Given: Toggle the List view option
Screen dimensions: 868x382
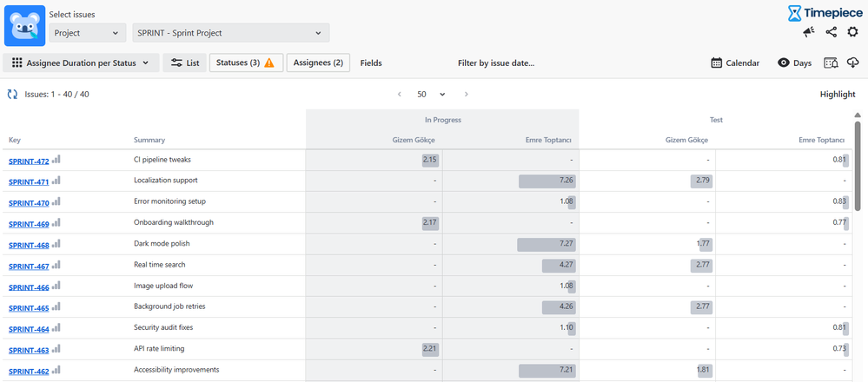Looking at the screenshot, I should click(185, 63).
